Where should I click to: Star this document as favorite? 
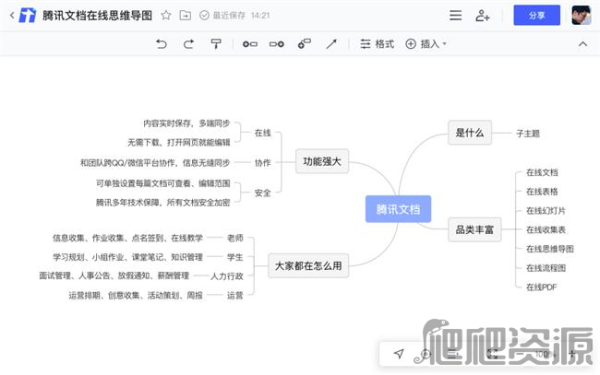point(166,15)
